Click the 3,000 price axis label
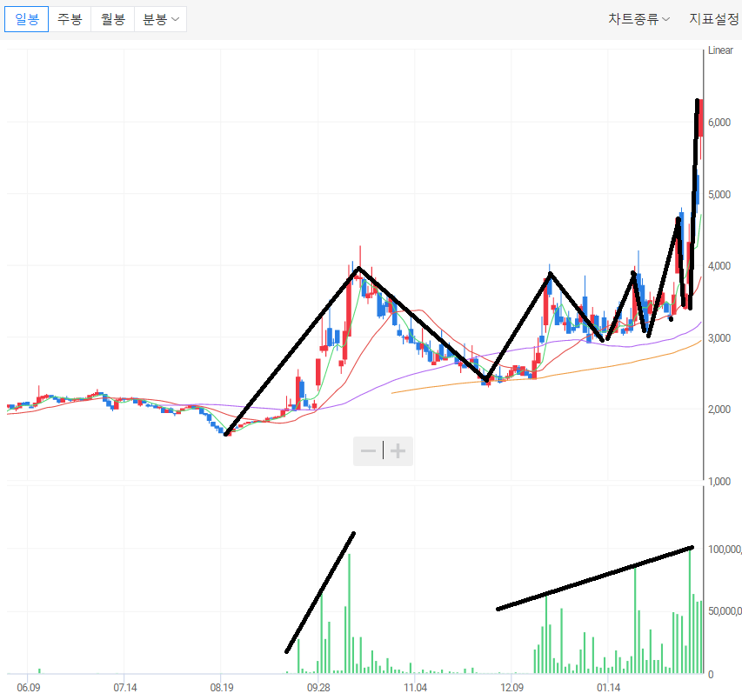This screenshot has height=700, width=742. [719, 337]
